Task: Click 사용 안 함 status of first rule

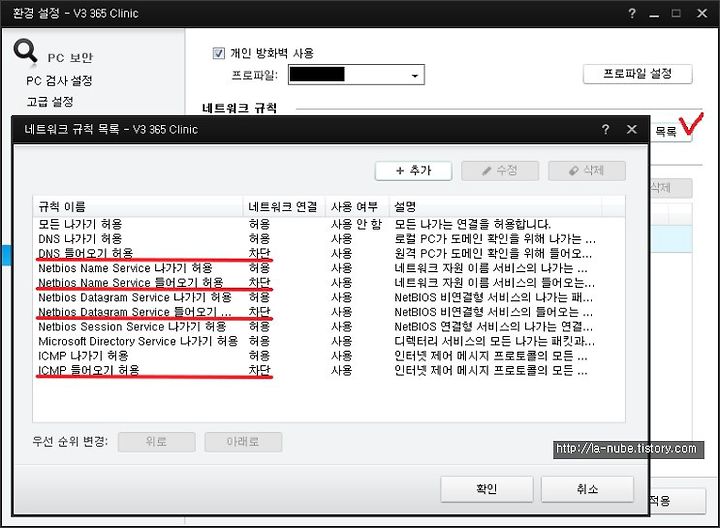Action: click(356, 224)
